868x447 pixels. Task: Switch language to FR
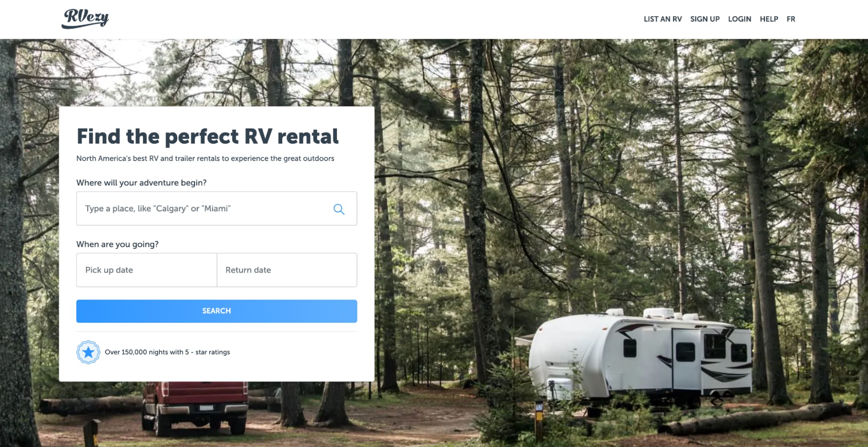click(x=791, y=19)
